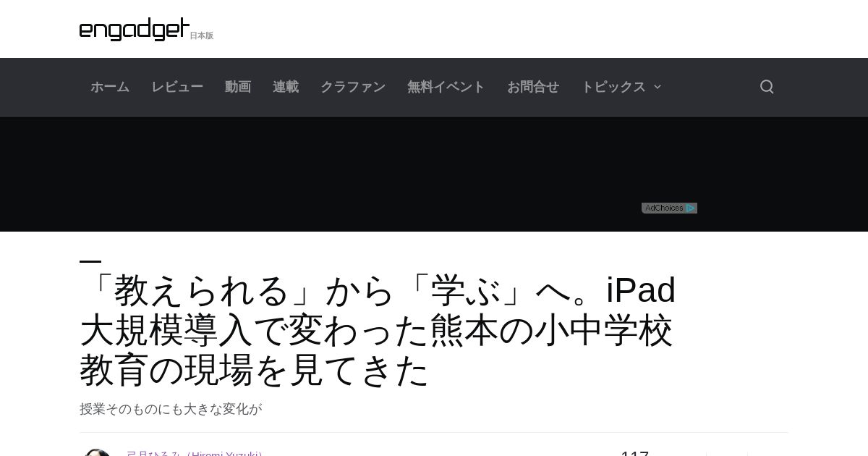Click the subtitle 授業そのものにも大きな変化が
Screen dimensions: 868x456
[171, 409]
